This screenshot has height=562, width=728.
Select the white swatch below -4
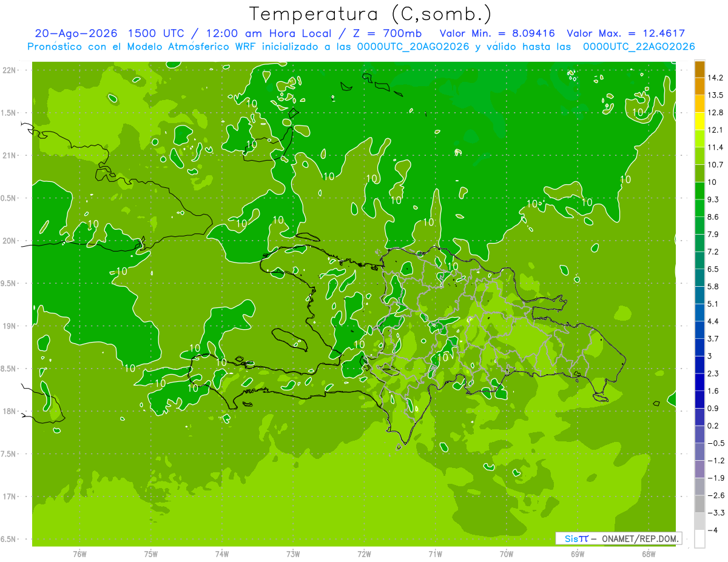[x=700, y=538]
